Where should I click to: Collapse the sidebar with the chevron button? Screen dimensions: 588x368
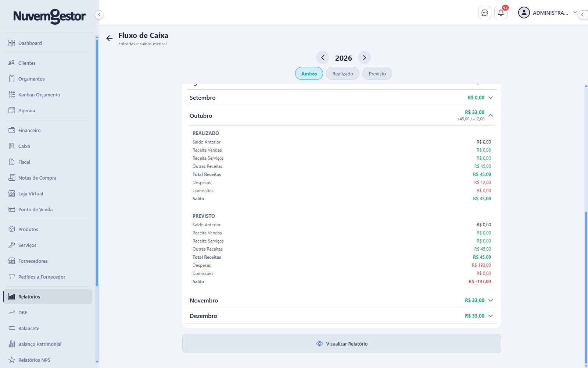tap(99, 15)
